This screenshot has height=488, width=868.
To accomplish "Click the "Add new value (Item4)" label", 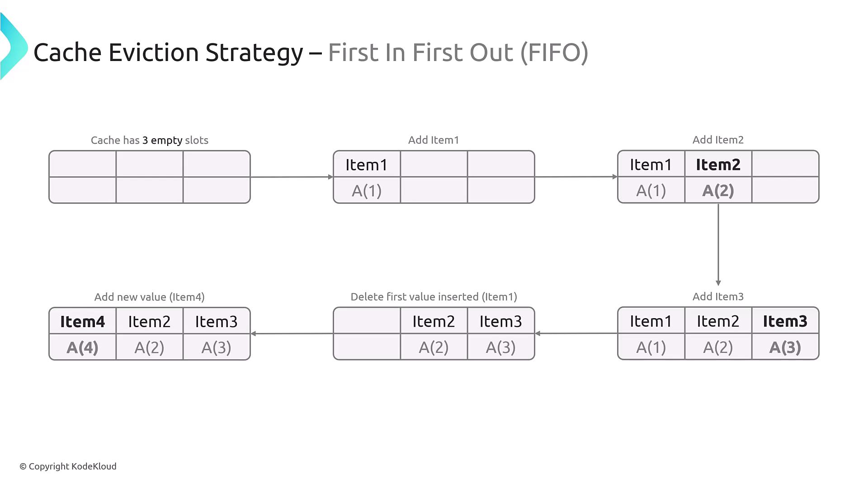I will [x=150, y=297].
